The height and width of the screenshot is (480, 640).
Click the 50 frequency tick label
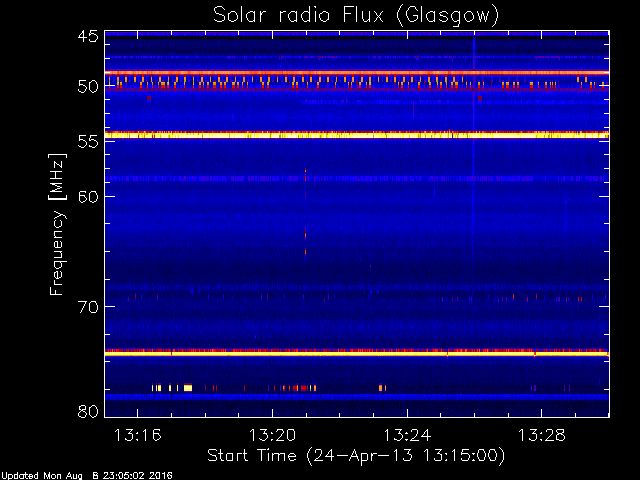(x=88, y=86)
